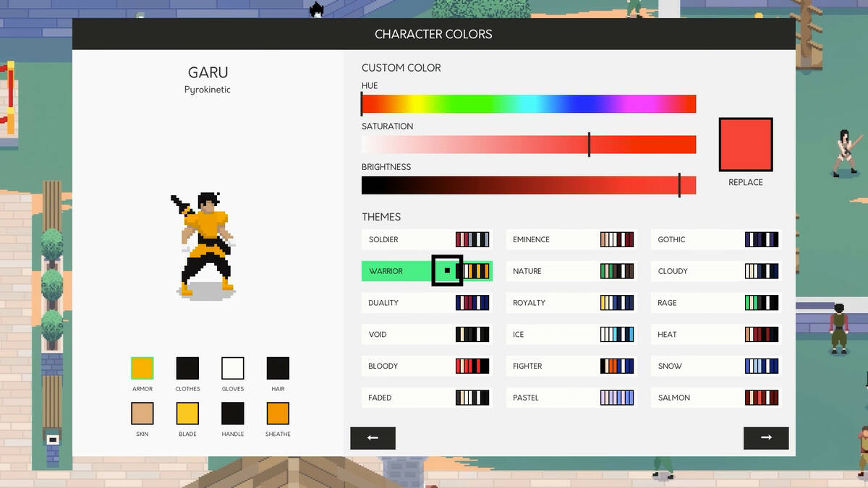Image resolution: width=868 pixels, height=488 pixels.
Task: Apply the Fighter theme
Action: (x=571, y=366)
